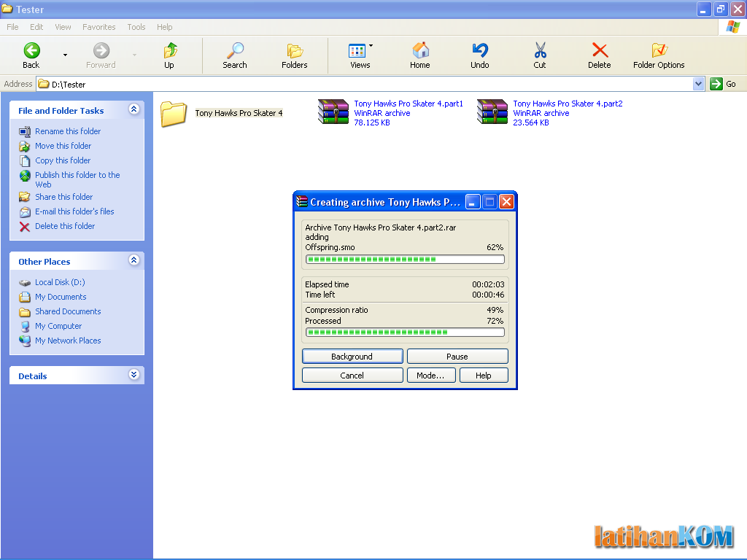
Task: Restore down the Tester window
Action: (x=721, y=9)
